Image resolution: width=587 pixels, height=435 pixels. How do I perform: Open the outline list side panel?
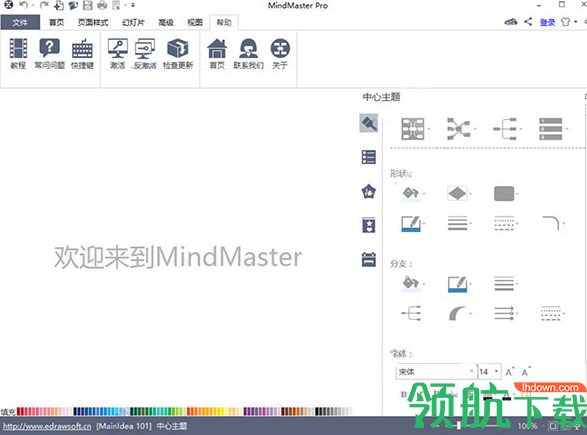click(x=369, y=157)
